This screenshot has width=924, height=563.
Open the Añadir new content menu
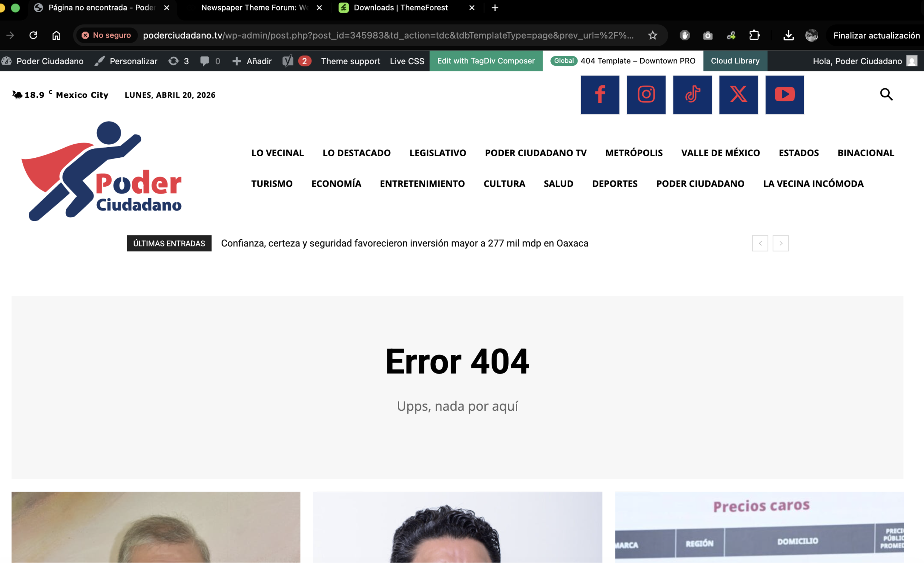252,61
